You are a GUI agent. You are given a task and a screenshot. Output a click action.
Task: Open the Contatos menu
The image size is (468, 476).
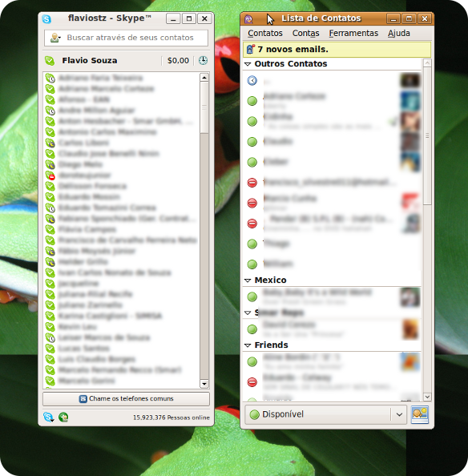pos(265,33)
